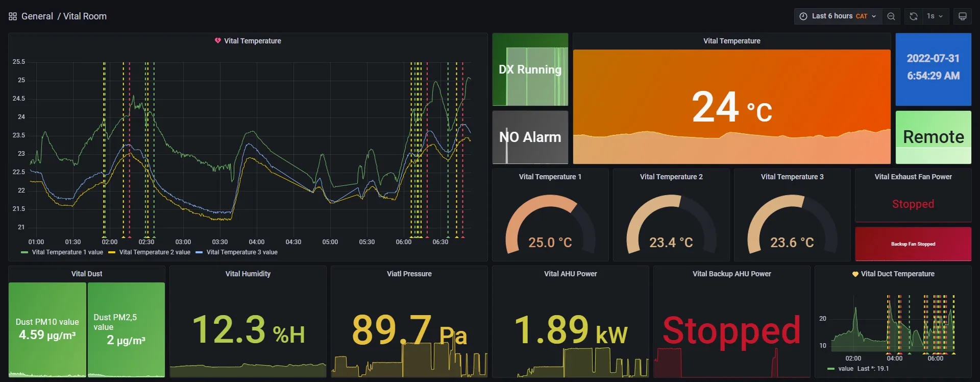Click the 89.7 Pa pressure reading
Screen dimensions: 980x382
(409, 329)
